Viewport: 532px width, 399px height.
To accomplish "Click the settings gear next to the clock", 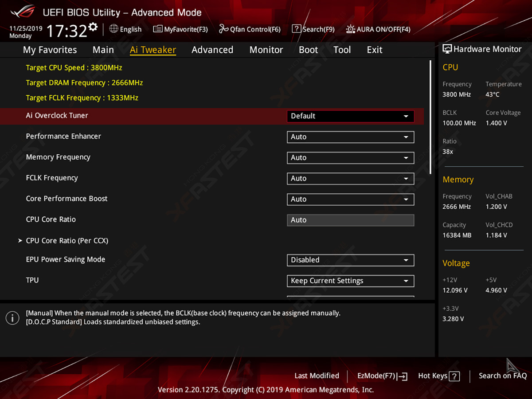I will (x=93, y=27).
